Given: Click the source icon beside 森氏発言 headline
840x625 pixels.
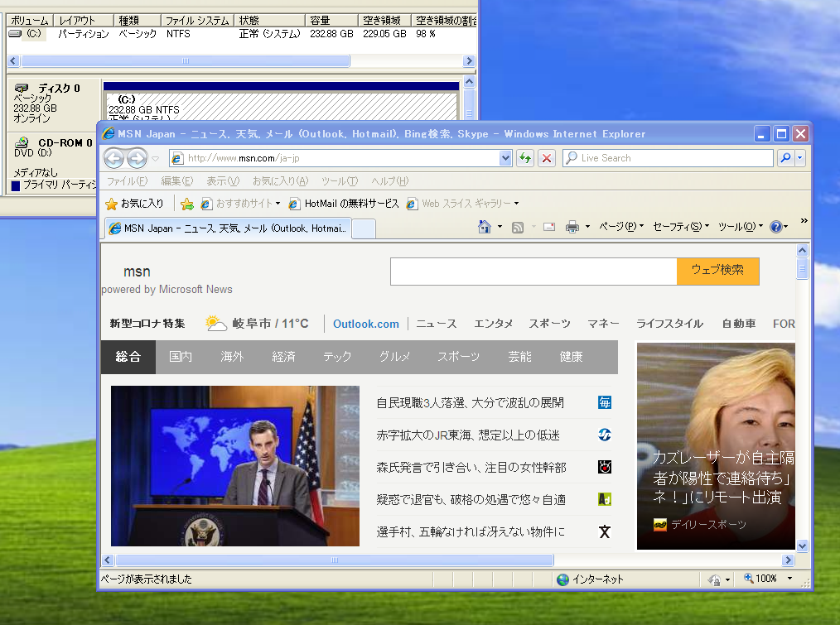Looking at the screenshot, I should [x=604, y=467].
